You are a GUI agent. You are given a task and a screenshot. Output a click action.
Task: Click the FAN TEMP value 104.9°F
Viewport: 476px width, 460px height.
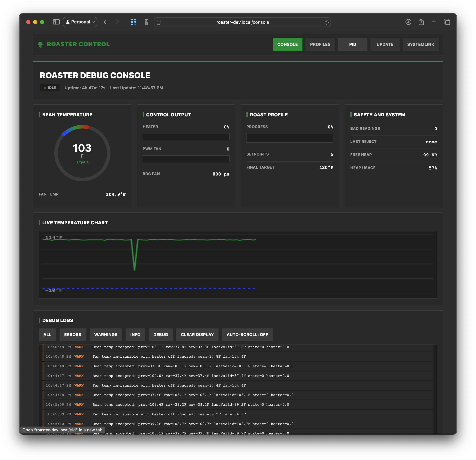click(x=116, y=194)
